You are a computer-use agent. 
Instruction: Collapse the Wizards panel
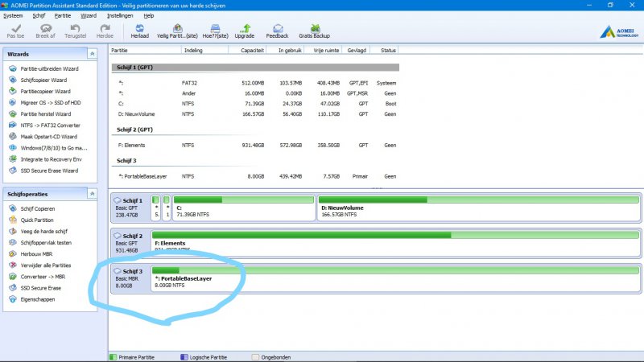pos(92,54)
